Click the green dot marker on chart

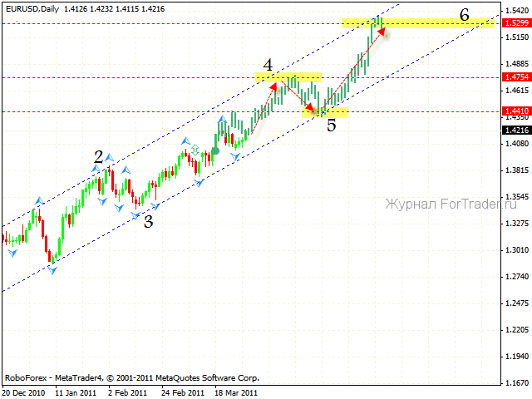coord(215,150)
